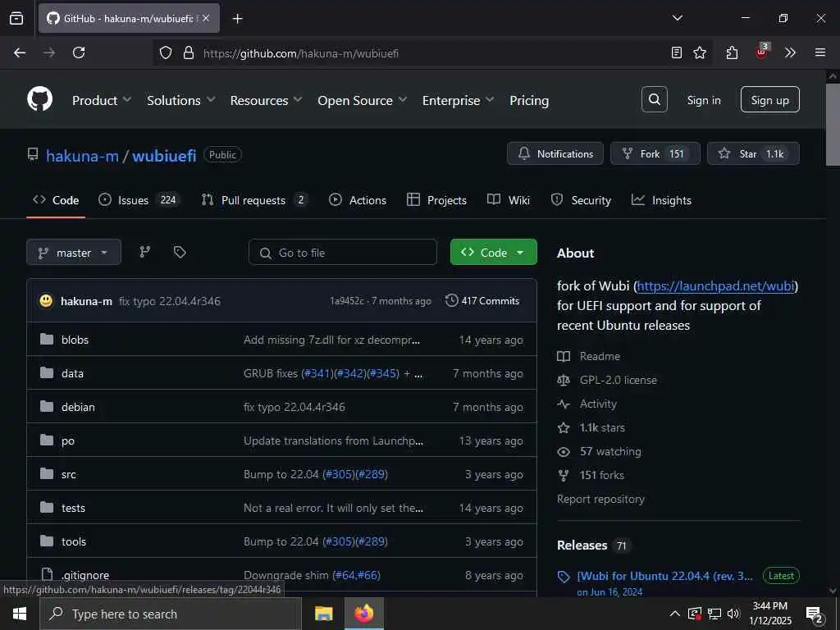
Task: Open the tags icon beside branches
Action: [x=180, y=252]
